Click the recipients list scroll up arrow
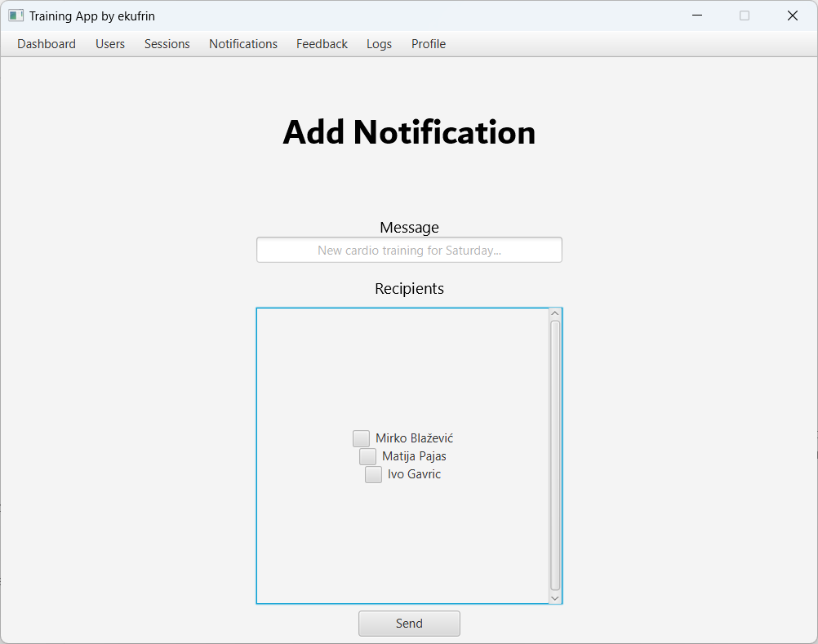The image size is (818, 644). (x=555, y=313)
